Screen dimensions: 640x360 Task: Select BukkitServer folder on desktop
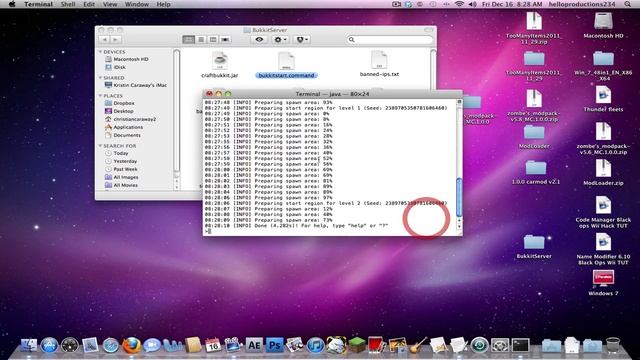coord(534,246)
